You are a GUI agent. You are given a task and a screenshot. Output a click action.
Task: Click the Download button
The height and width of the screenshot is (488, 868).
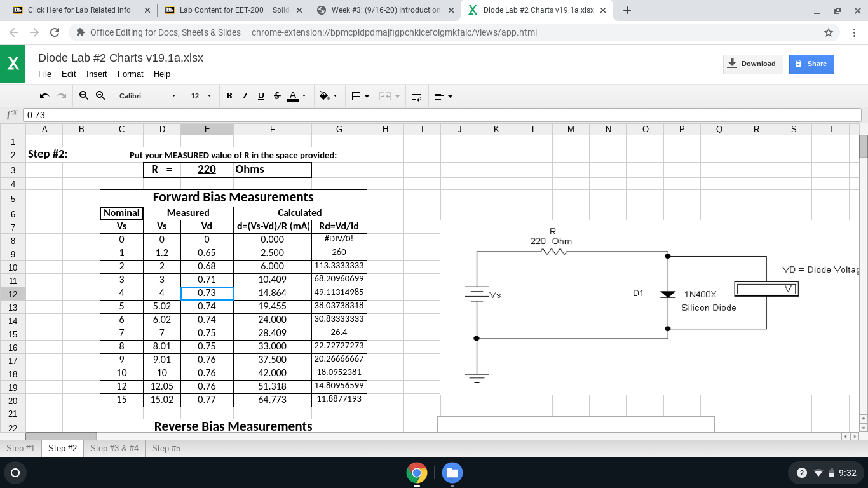pyautogui.click(x=753, y=64)
